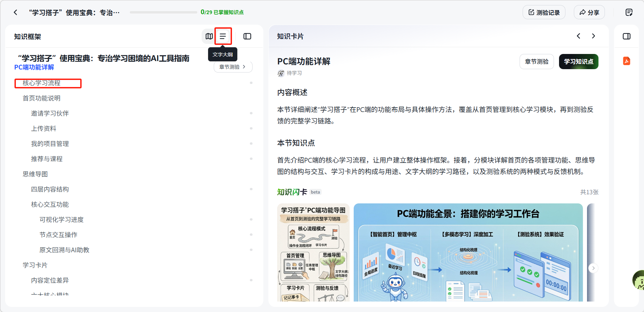Go to next knowledge card
644x312 pixels.
(593, 36)
